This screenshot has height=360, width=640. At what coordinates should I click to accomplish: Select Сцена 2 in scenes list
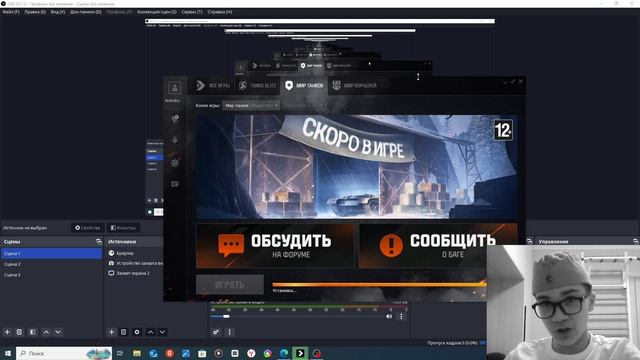click(51, 264)
